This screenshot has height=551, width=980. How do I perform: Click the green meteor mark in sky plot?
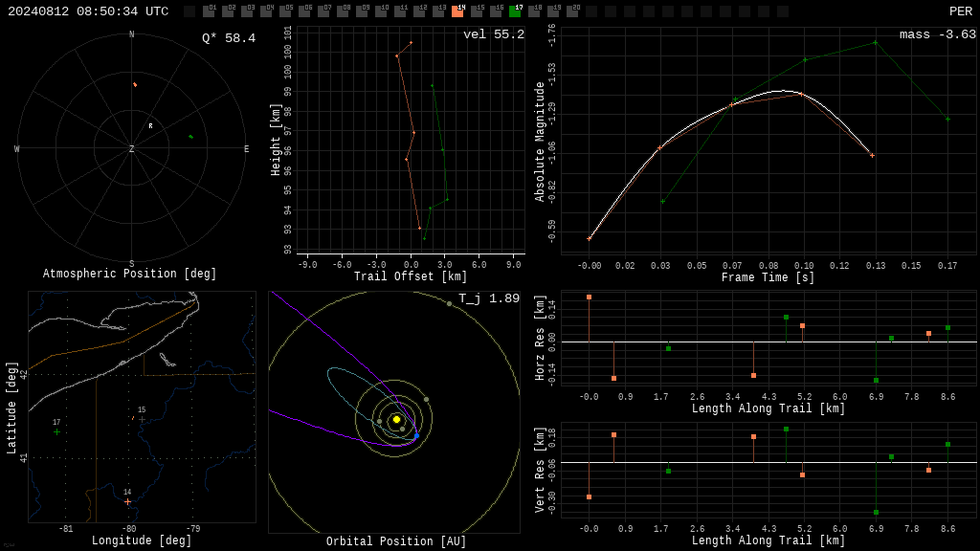[190, 136]
